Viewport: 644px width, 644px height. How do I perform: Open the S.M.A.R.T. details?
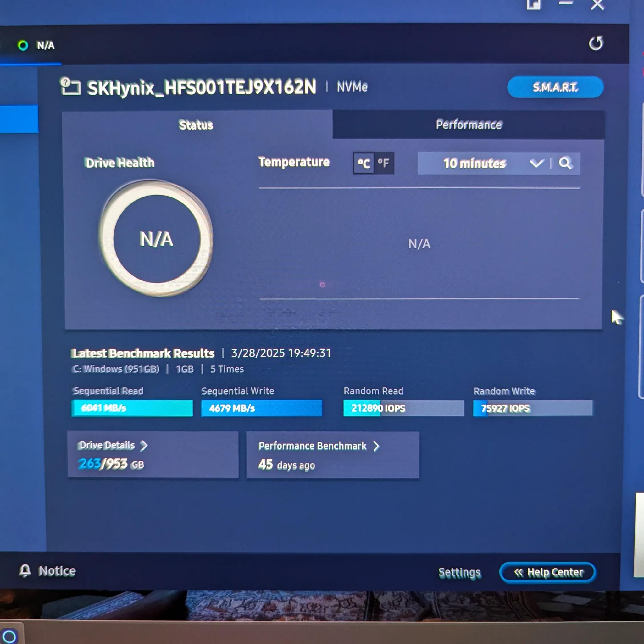pos(555,87)
